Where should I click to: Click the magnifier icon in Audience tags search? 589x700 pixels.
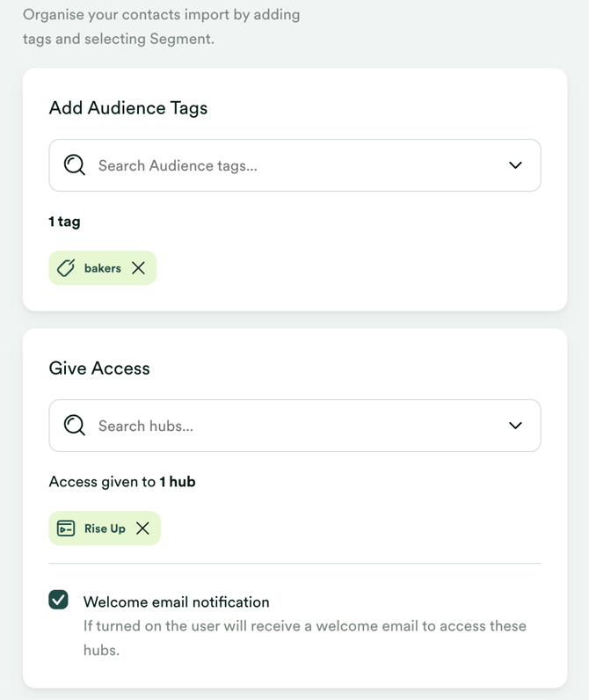74,165
